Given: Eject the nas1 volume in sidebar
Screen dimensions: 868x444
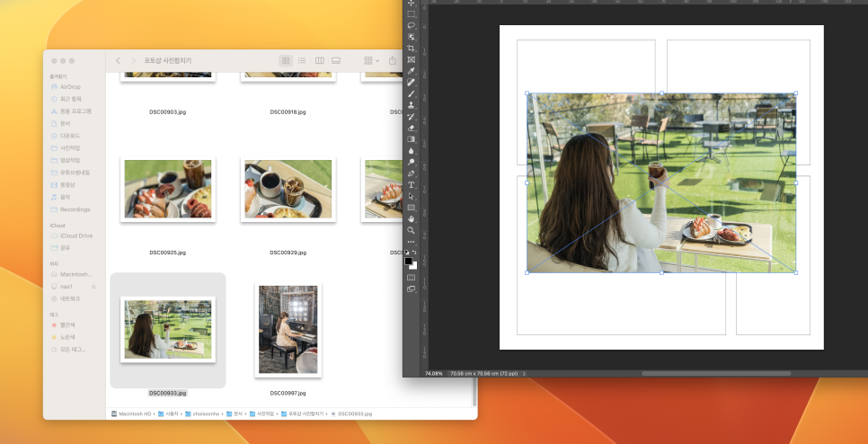Looking at the screenshot, I should tap(93, 287).
